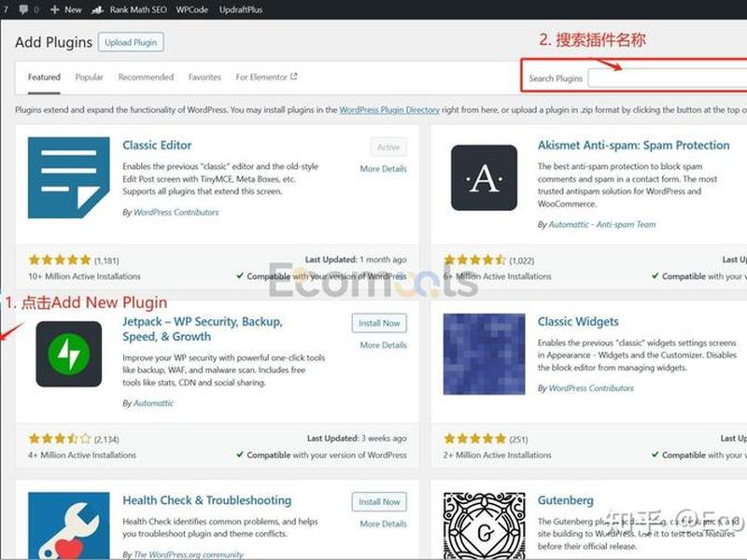The image size is (747, 560).
Task: Click the Gutenberg plugin logo icon
Action: (x=484, y=525)
